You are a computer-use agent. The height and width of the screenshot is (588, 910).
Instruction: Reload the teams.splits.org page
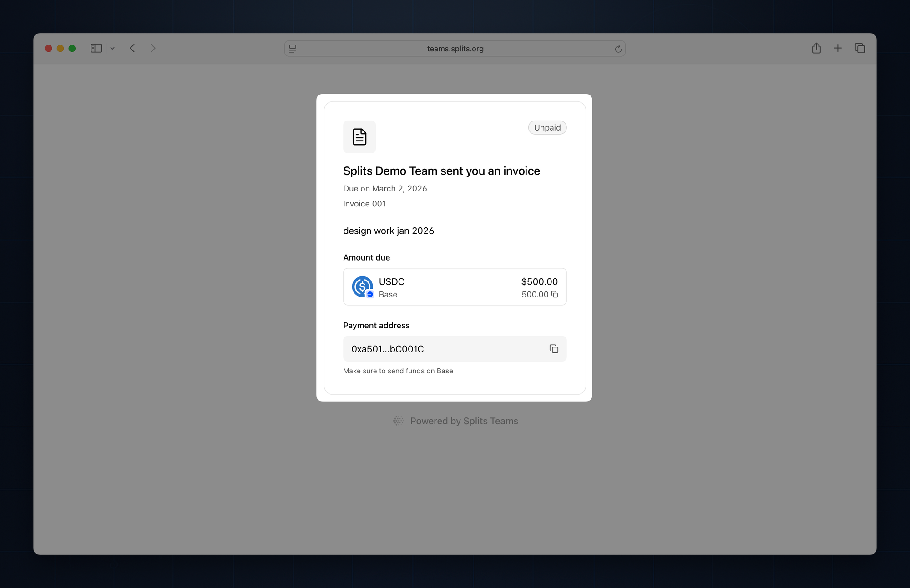(618, 49)
